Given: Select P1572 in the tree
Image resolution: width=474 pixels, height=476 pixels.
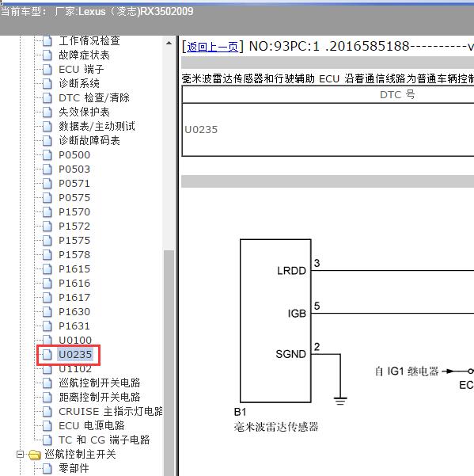Looking at the screenshot, I should 74,227.
